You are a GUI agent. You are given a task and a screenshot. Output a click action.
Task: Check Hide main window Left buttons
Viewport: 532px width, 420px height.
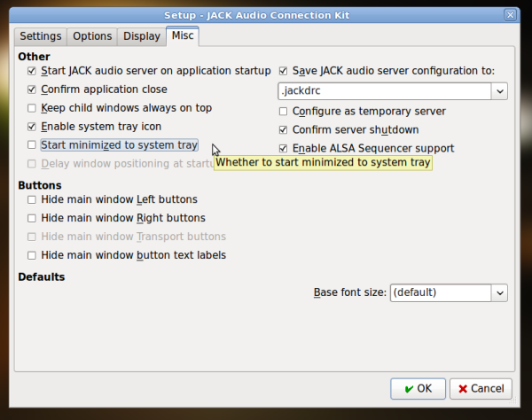32,199
